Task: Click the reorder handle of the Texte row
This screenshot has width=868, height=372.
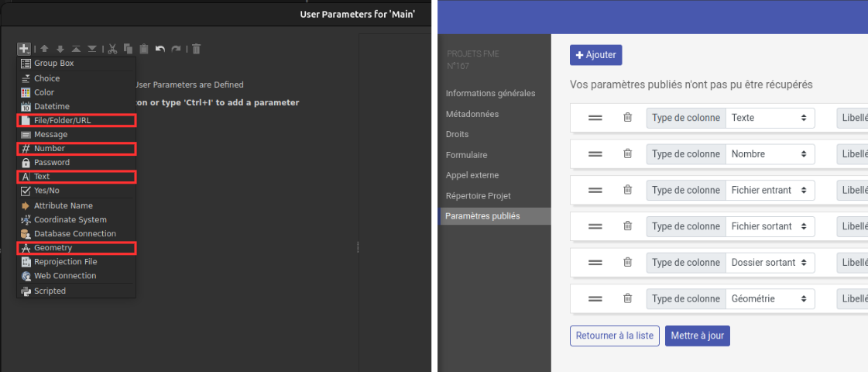Action: [595, 118]
